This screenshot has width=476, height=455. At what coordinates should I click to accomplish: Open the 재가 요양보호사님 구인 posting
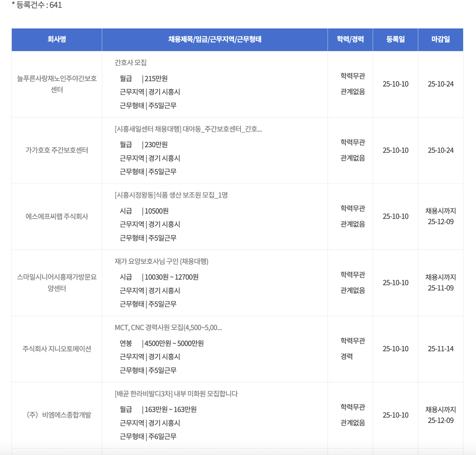click(161, 261)
